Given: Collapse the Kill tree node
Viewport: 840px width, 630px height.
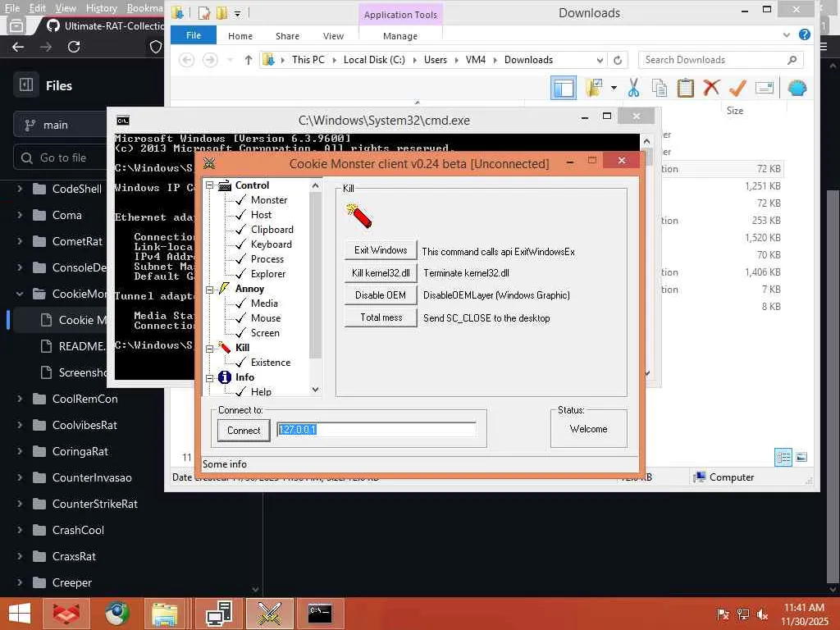Looking at the screenshot, I should tap(209, 348).
